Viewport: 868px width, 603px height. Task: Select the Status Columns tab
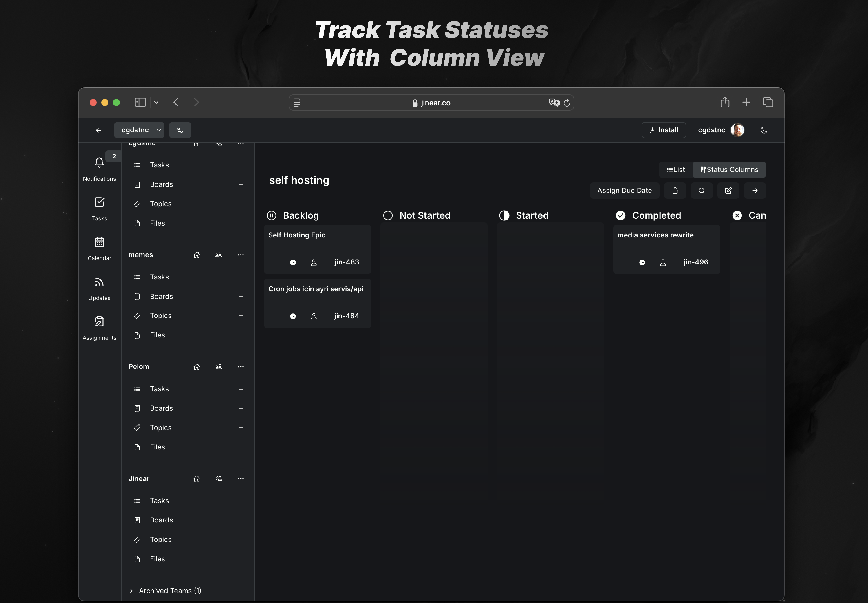click(x=729, y=170)
